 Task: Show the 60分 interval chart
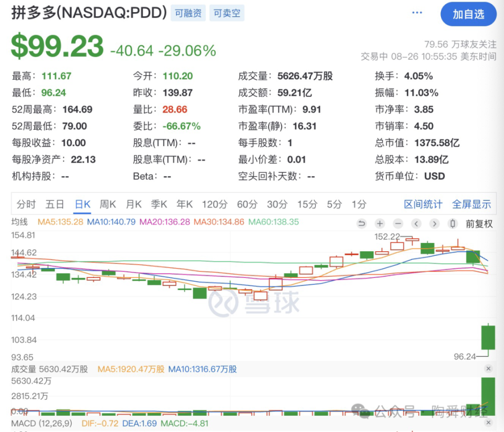[x=247, y=204]
